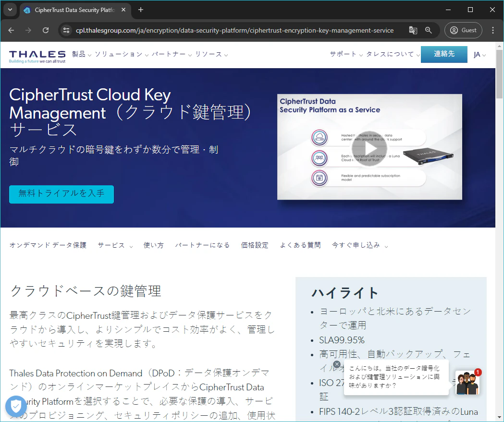The image size is (504, 422).
Task: Play the CipherTrust platform video
Action: [369, 148]
